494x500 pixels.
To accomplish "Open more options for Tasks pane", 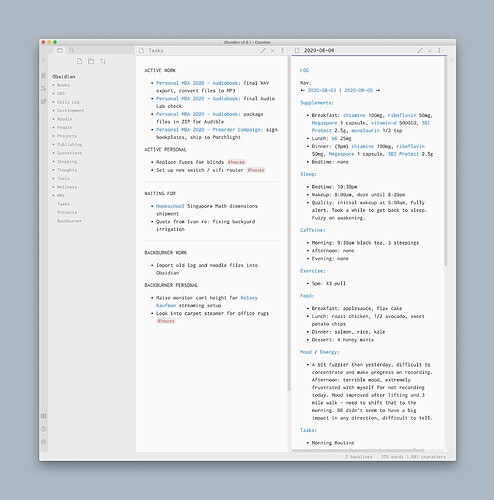I will click(282, 50).
